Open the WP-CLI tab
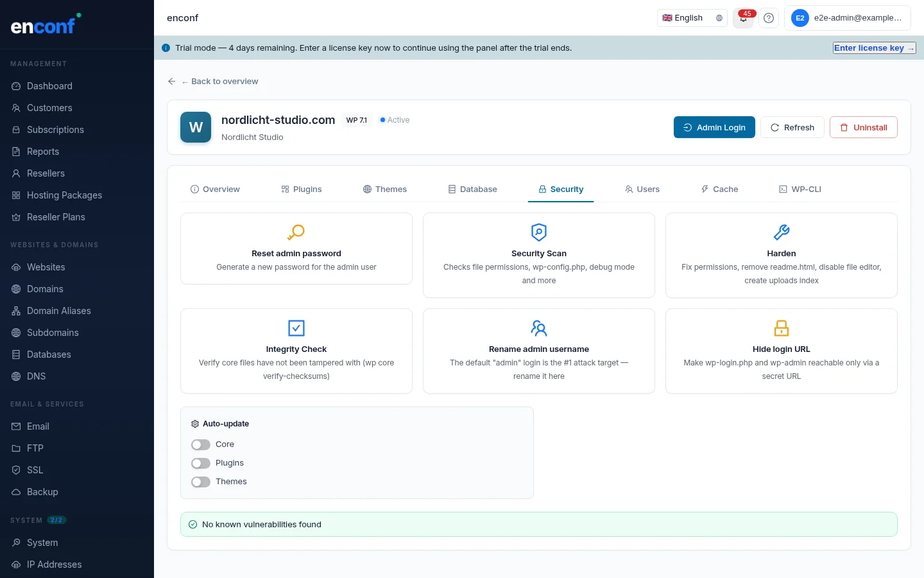 tap(800, 189)
